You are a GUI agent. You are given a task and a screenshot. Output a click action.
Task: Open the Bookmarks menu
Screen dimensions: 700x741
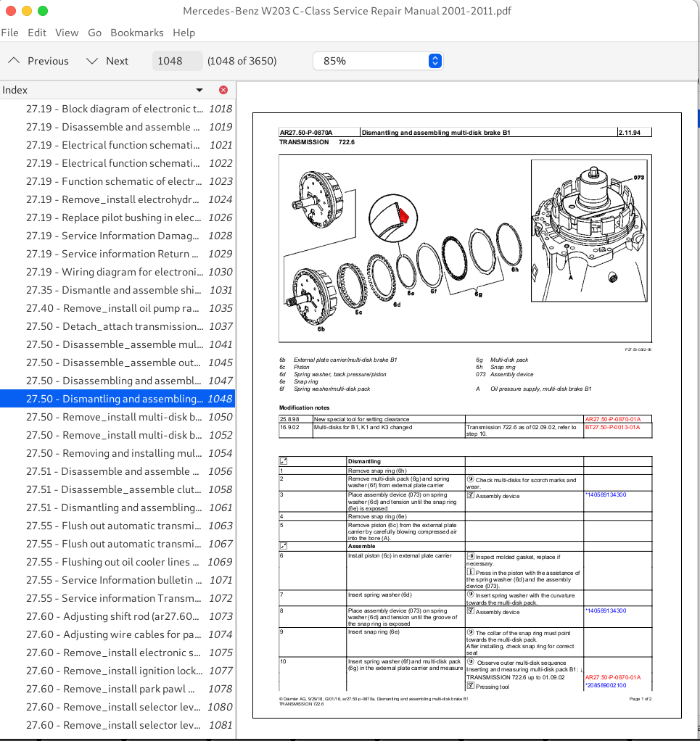tap(137, 33)
